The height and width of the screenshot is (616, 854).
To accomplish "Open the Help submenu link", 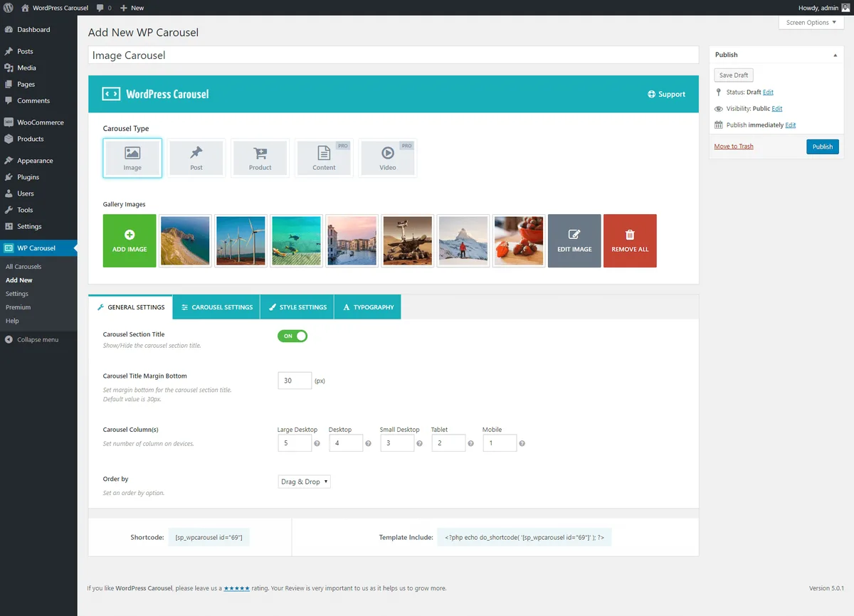I will point(12,321).
